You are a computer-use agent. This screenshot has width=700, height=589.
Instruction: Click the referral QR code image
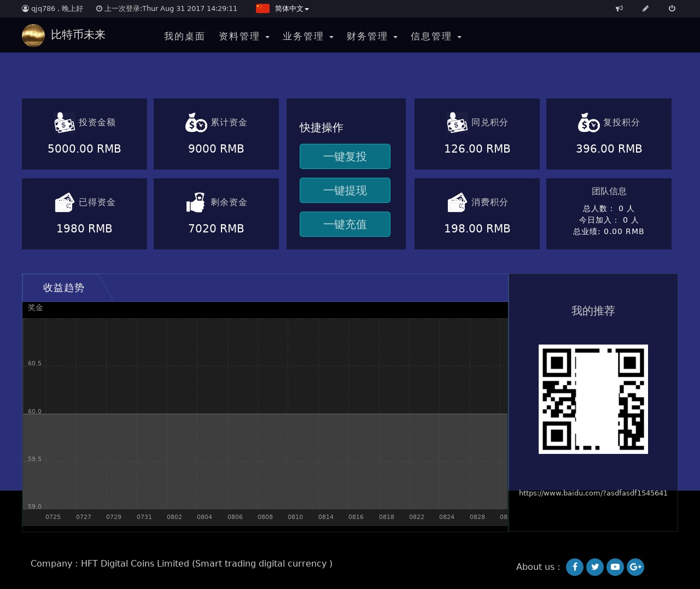[593, 399]
